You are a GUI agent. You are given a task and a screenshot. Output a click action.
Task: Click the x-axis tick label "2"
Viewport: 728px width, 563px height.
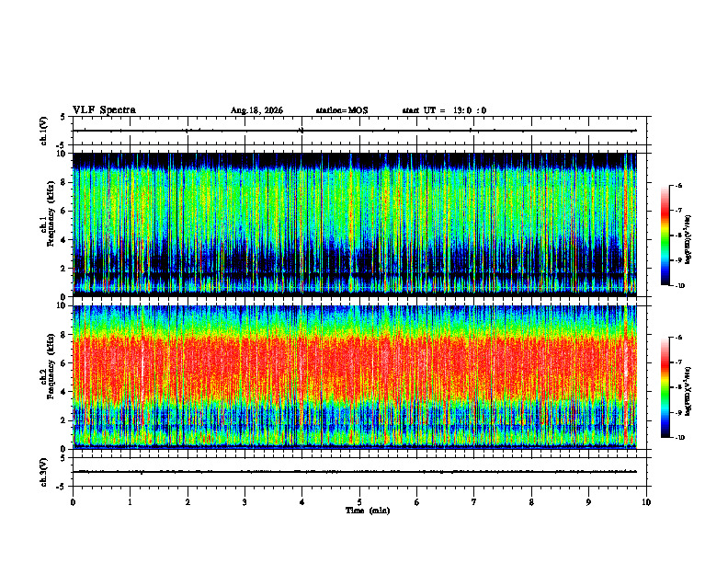coord(188,502)
